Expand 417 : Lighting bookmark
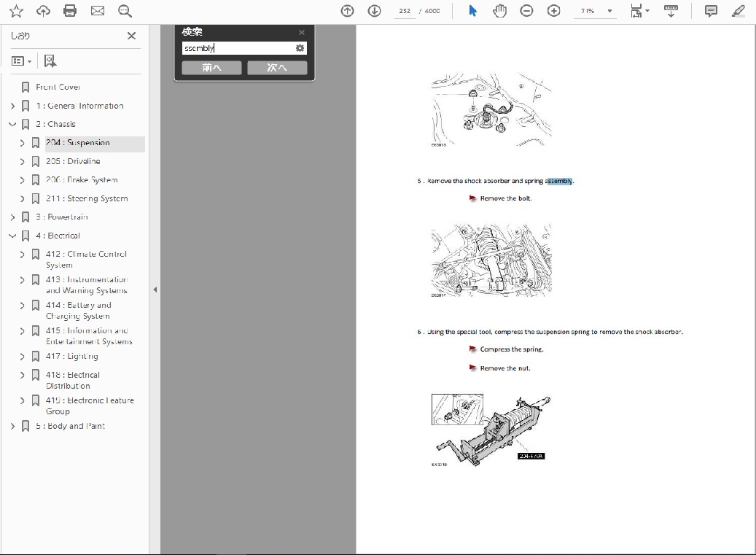Viewport: 756px width, 555px height. pyautogui.click(x=22, y=357)
